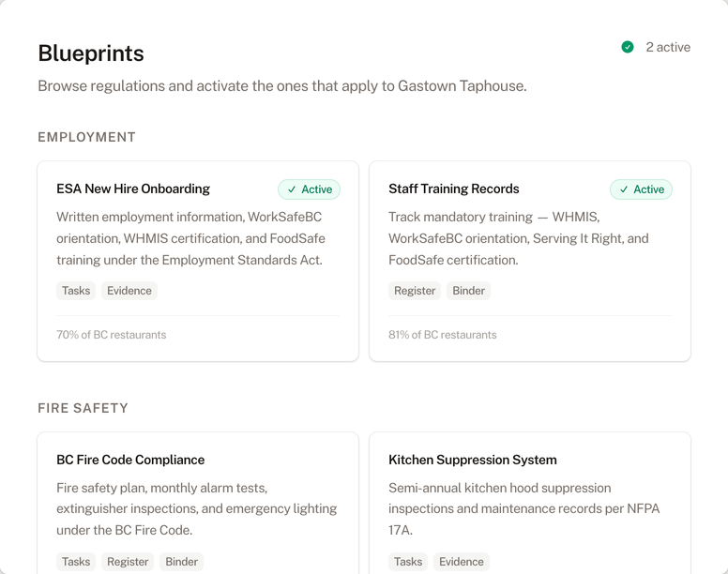Open the Kitchen Suppression System title
Image resolution: width=728 pixels, height=574 pixels.
point(472,460)
